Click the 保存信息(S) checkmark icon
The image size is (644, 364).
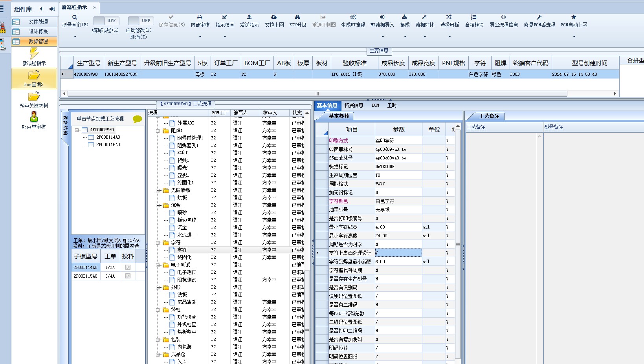coord(171,17)
